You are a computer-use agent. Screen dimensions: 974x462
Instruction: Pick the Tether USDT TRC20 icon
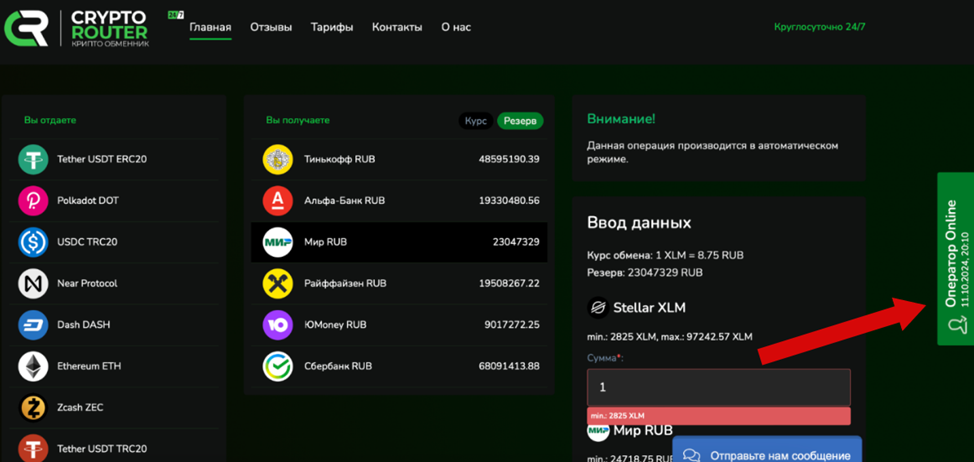point(33,448)
